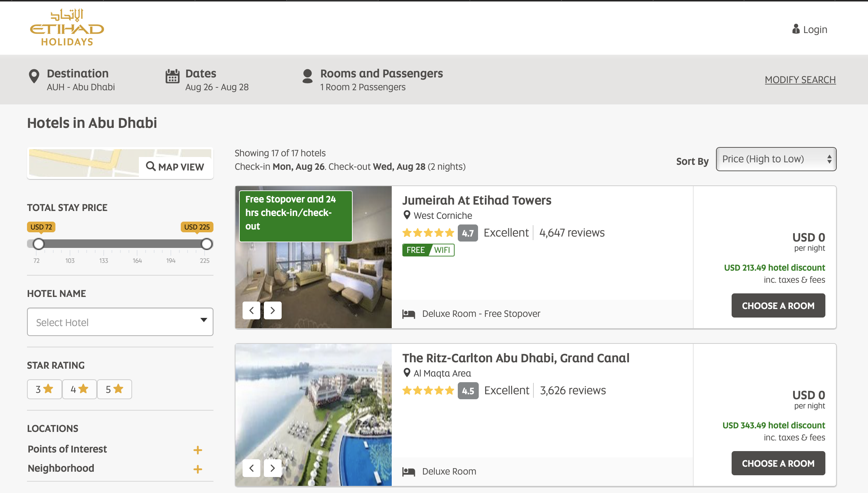The width and height of the screenshot is (868, 493).
Task: Toggle the 5 star rating filter
Action: click(114, 389)
